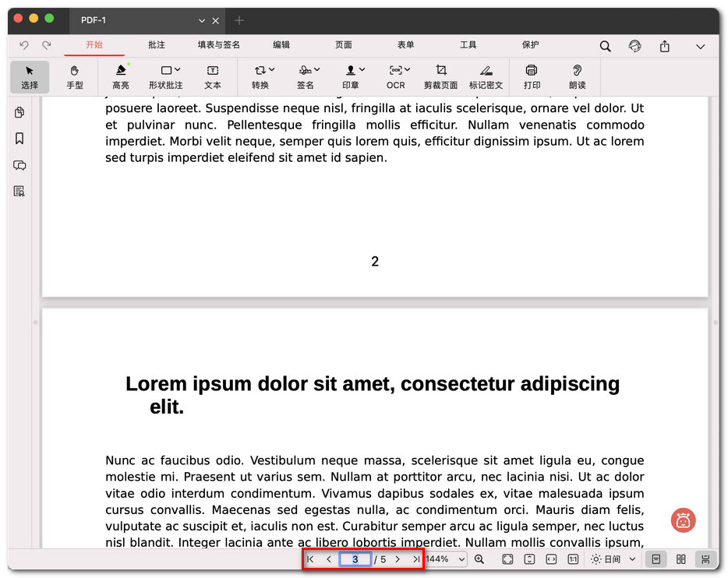Select the Highlight tool
Image resolution: width=728 pixels, height=578 pixels.
pos(120,77)
